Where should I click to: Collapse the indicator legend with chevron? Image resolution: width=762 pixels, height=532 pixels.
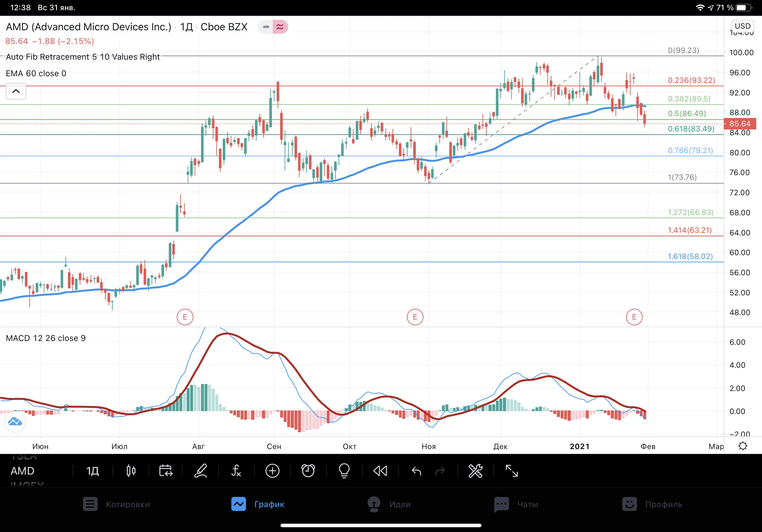click(x=16, y=91)
